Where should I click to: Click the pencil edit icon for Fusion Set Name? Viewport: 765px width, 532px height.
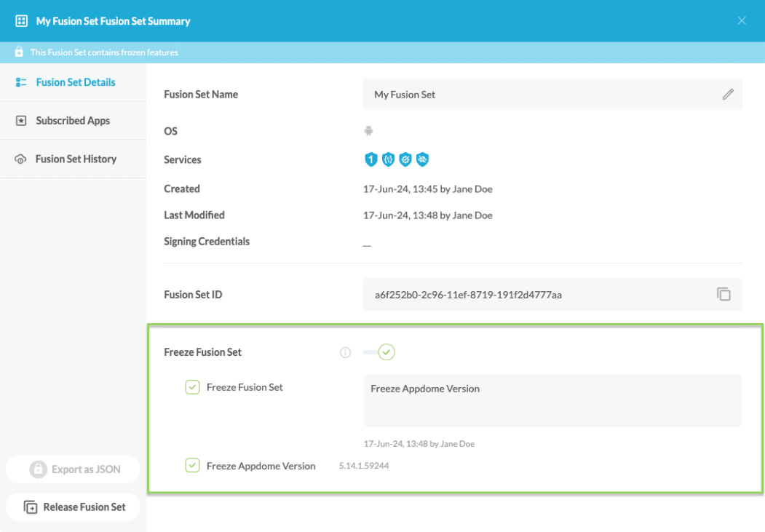727,95
